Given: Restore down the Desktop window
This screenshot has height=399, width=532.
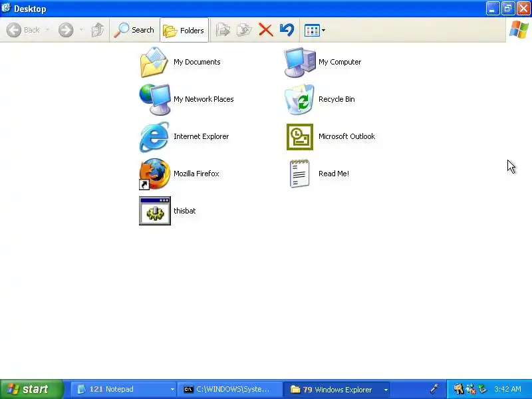Looking at the screenshot, I should (508, 9).
